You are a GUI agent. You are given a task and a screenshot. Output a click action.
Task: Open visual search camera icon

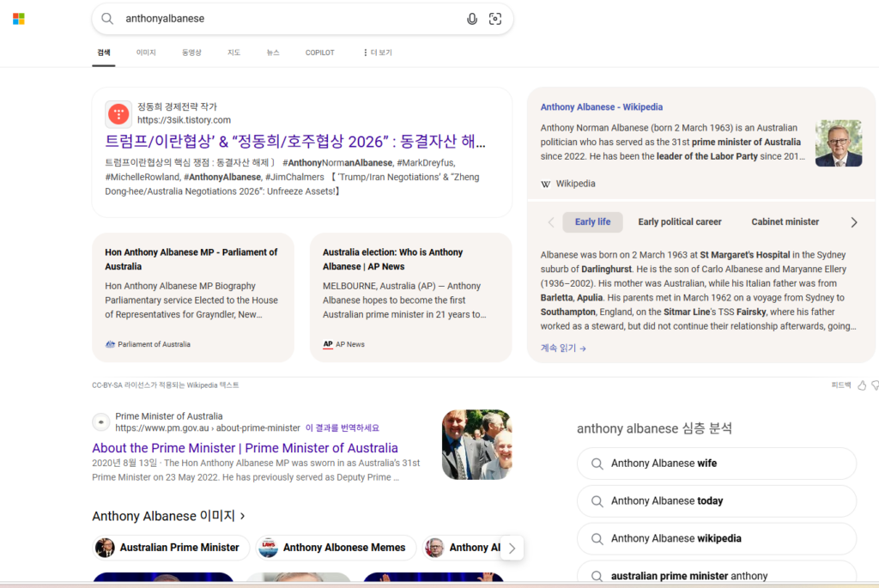495,19
